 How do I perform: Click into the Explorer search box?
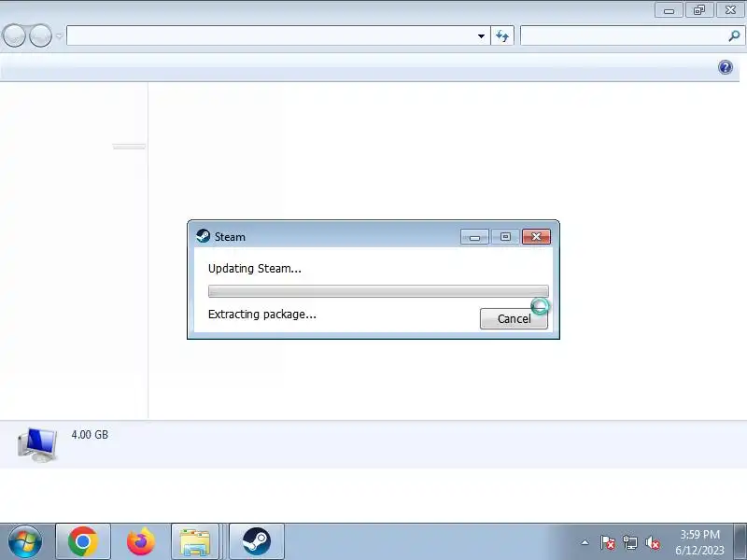(623, 35)
